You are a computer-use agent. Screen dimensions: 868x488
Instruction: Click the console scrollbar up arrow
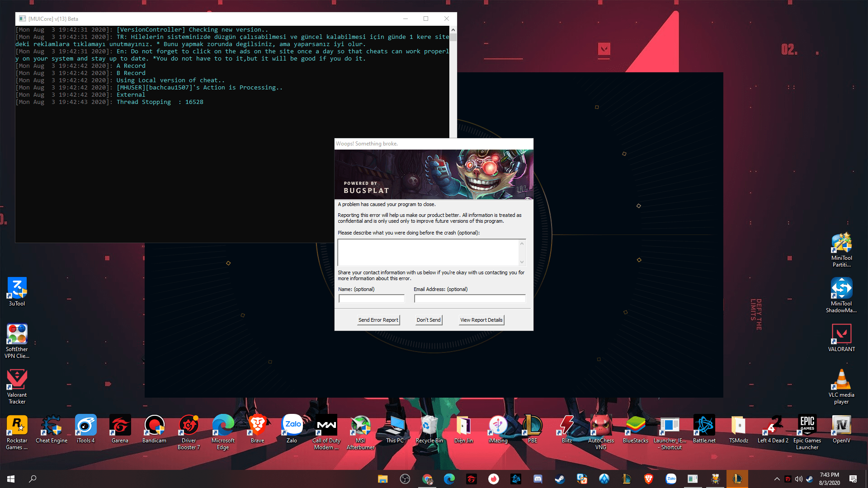coord(453,29)
